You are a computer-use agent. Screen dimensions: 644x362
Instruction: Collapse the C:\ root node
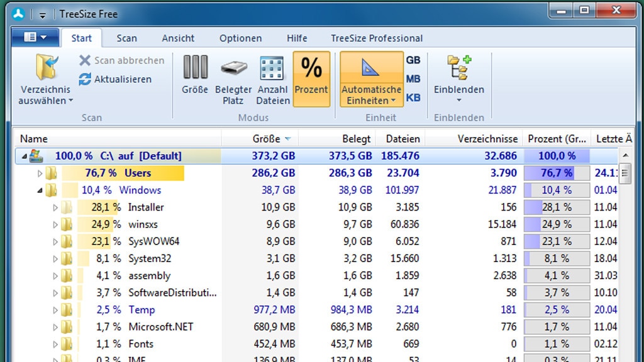[x=25, y=156]
